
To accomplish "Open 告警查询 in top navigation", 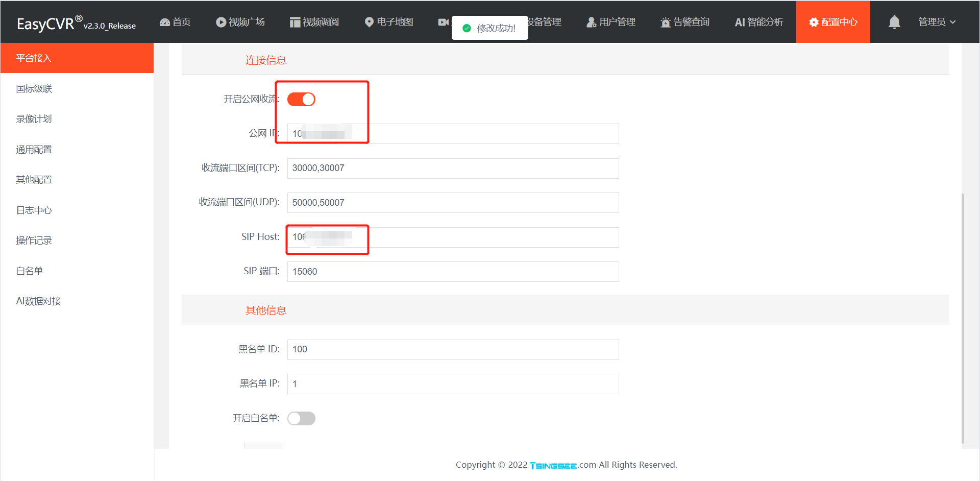I will (x=685, y=22).
